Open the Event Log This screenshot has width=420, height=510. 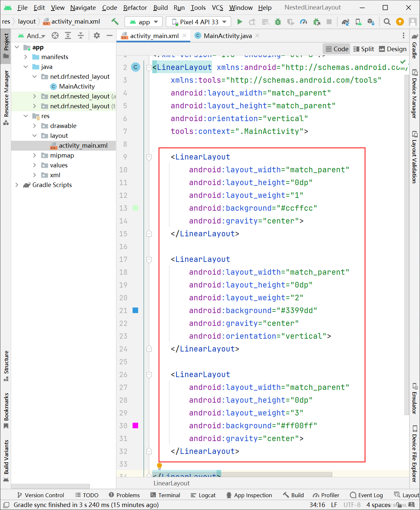coord(366,495)
